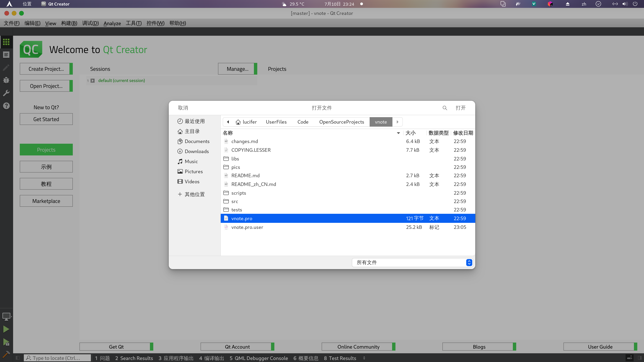Click lucifer home in path bar
Screen dimensions: 644x362
[x=246, y=122]
